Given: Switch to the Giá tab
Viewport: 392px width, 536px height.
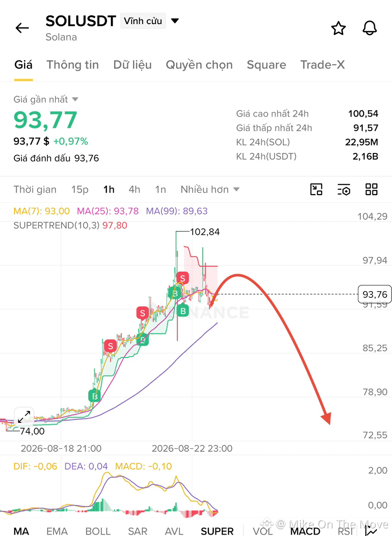Looking at the screenshot, I should pyautogui.click(x=23, y=64).
